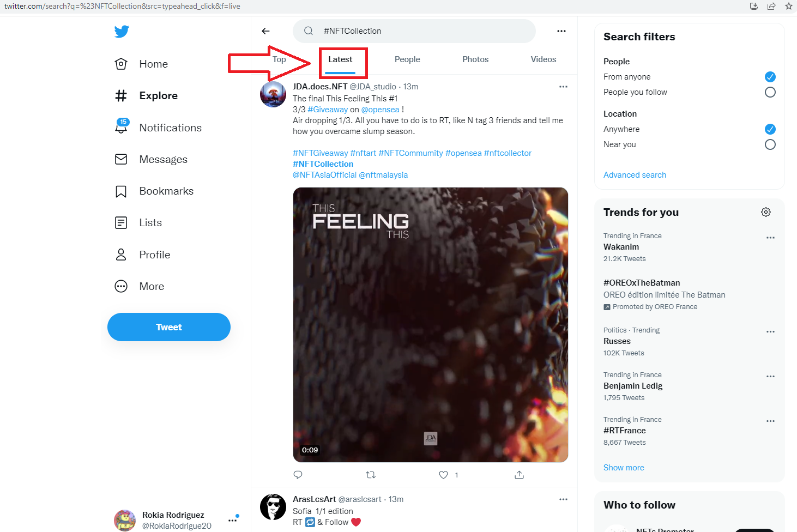Open the search options three-dot menu

point(561,31)
